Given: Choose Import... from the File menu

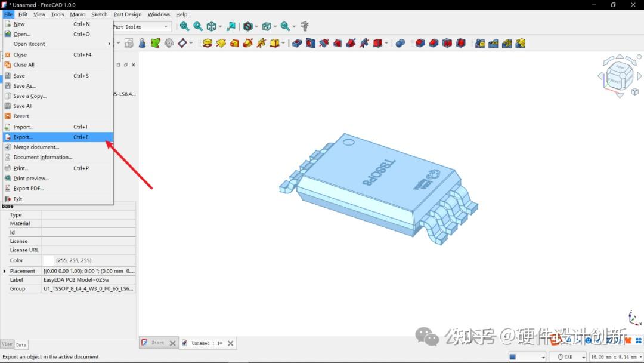Looking at the screenshot, I should (x=58, y=127).
